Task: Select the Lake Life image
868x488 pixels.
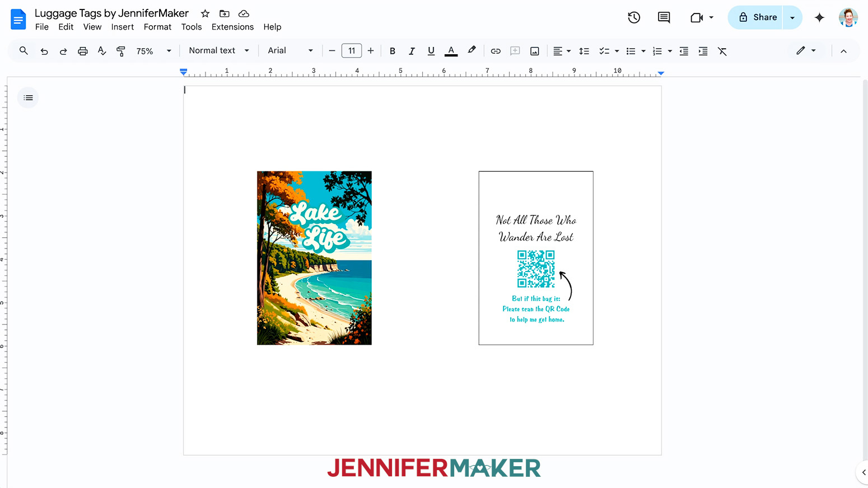Action: (x=314, y=258)
